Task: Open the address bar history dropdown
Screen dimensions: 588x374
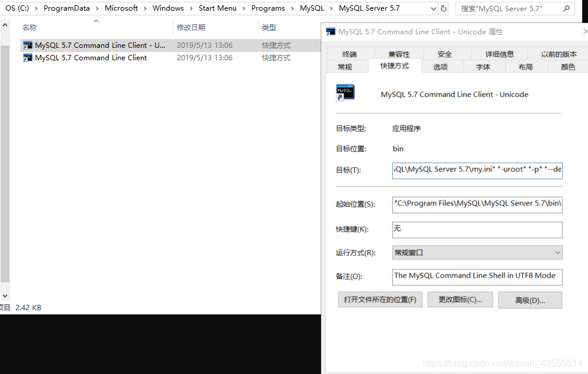Action: tap(434, 8)
